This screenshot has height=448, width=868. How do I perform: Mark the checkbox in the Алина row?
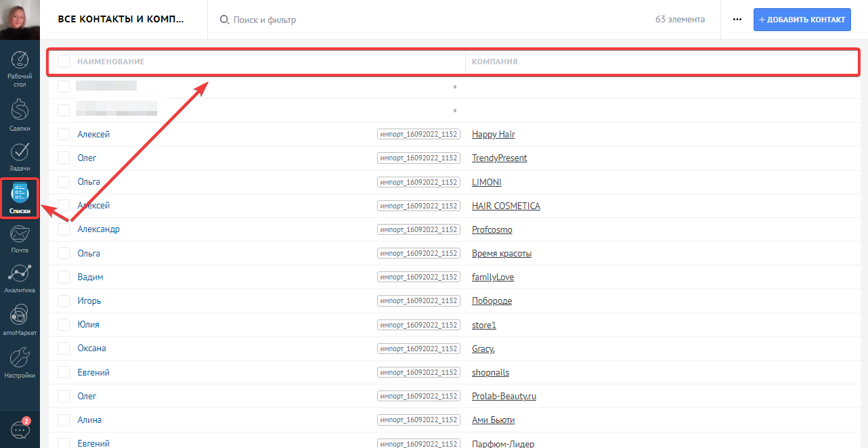(x=64, y=420)
